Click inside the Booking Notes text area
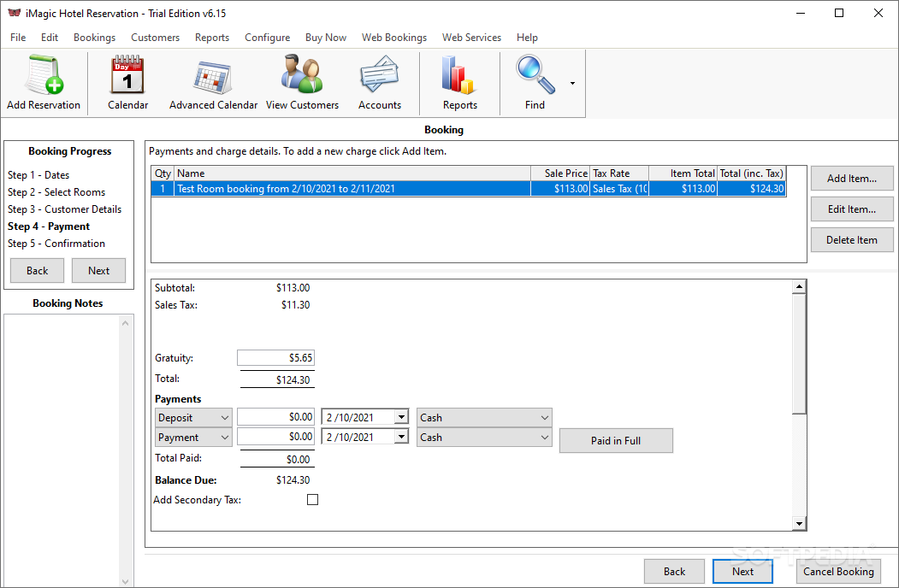 pos(62,450)
